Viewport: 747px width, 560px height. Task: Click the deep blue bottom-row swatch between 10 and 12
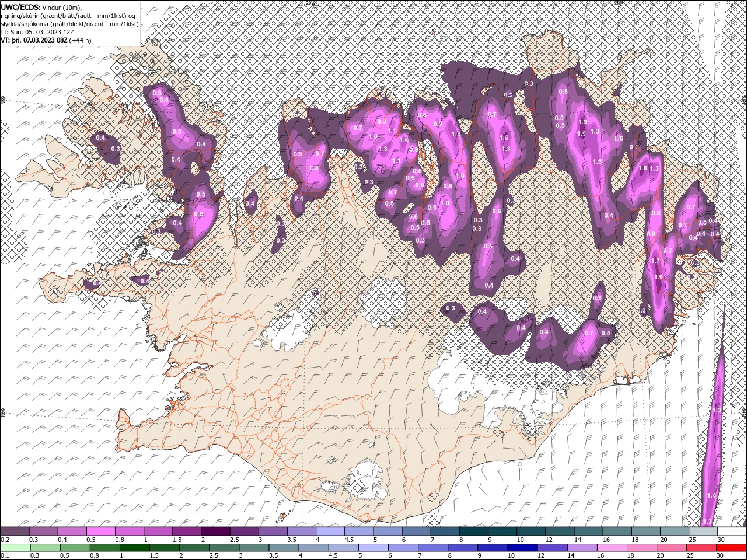[522, 548]
